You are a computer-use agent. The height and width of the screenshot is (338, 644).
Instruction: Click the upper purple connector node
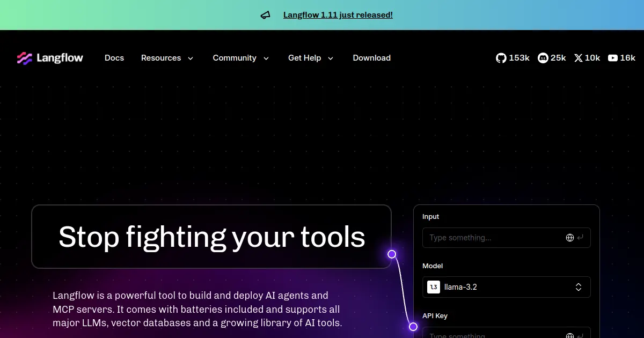[x=392, y=254]
